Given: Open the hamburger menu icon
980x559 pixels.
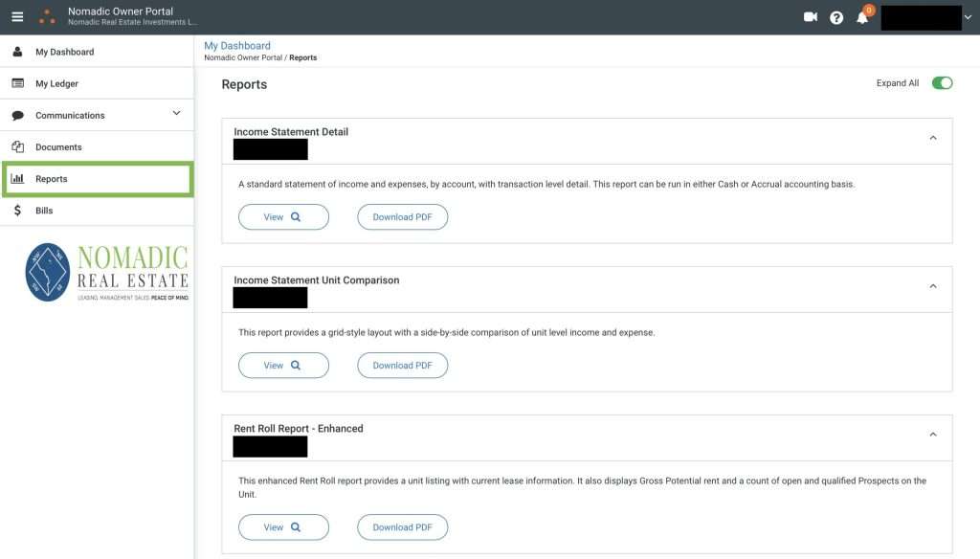Looking at the screenshot, I should click(x=17, y=16).
